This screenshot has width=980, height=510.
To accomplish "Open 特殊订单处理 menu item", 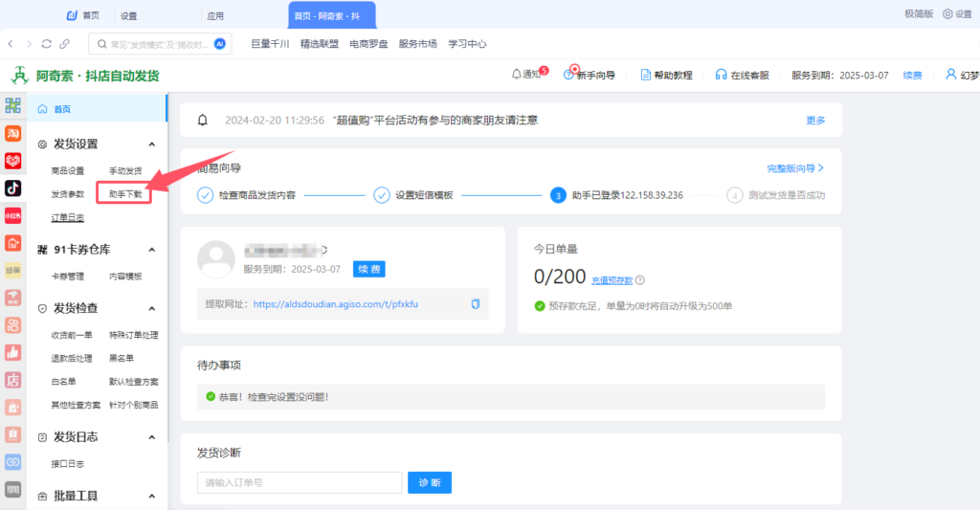I will pos(134,335).
